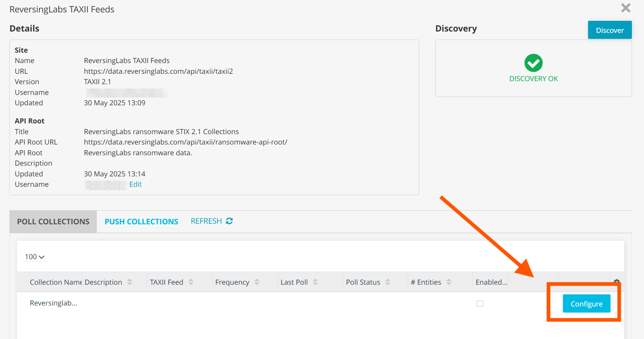
Task: Click the green Discovery OK checkmark
Action: tap(533, 63)
